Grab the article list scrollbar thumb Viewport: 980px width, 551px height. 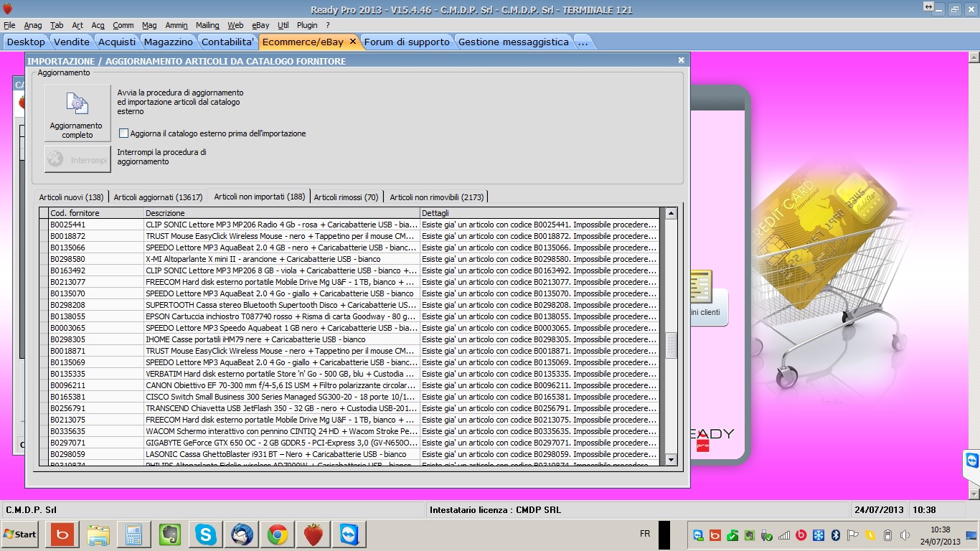[672, 345]
